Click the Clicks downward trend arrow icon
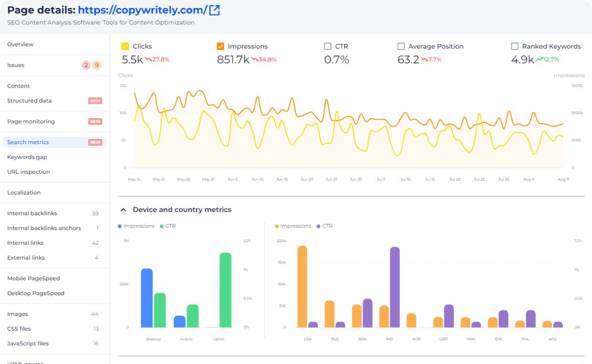 point(148,59)
